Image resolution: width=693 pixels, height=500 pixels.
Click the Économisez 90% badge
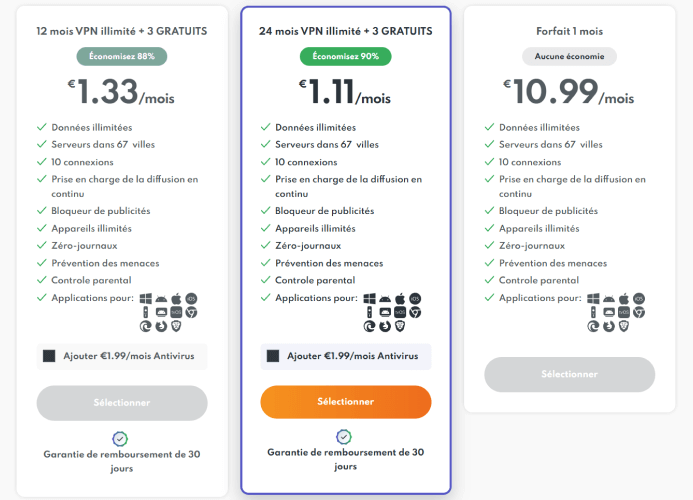click(346, 57)
